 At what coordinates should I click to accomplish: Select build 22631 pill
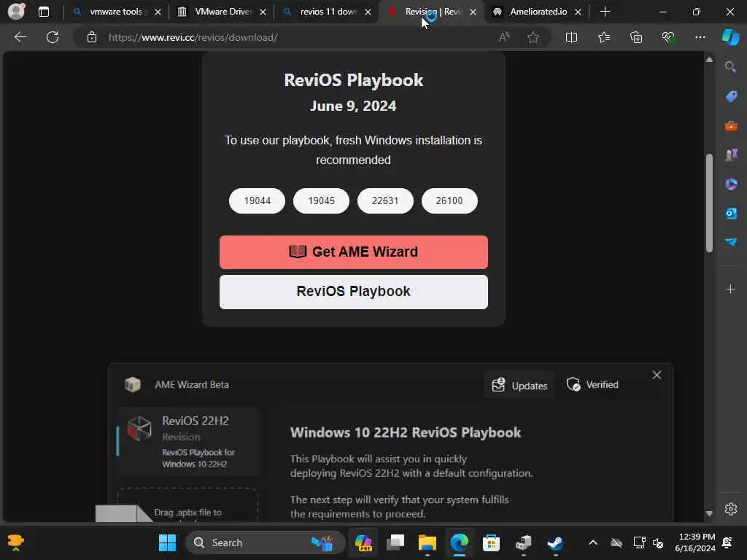tap(385, 201)
